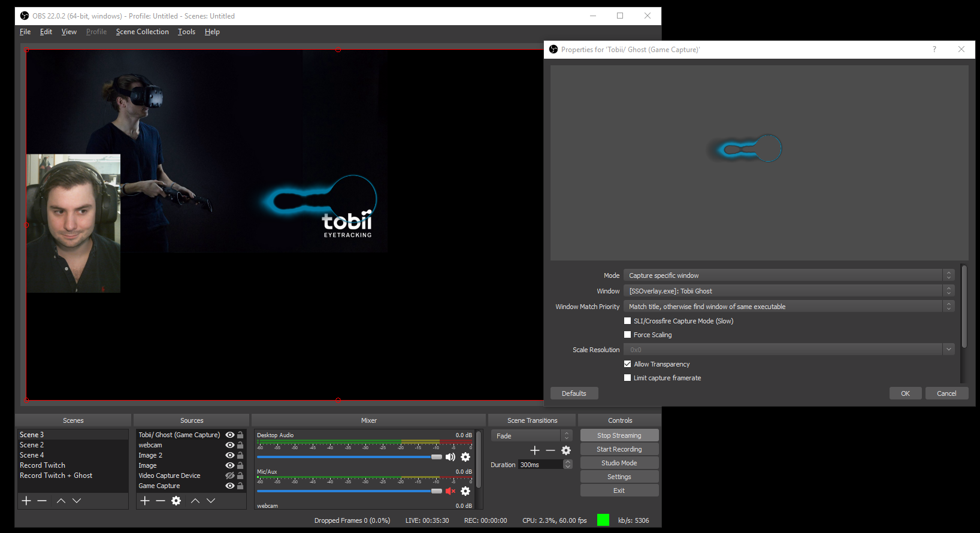This screenshot has width=980, height=533.
Task: Open source properties gear in Sources panel
Action: 176,501
